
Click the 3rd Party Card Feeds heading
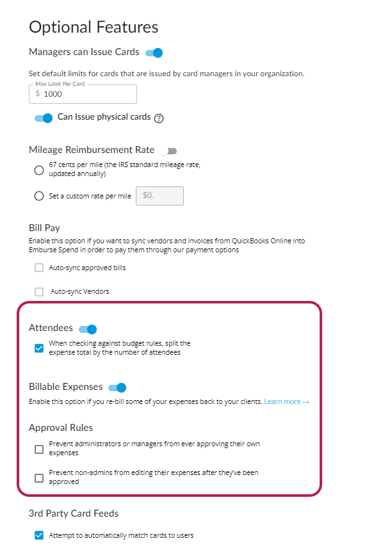(x=74, y=513)
